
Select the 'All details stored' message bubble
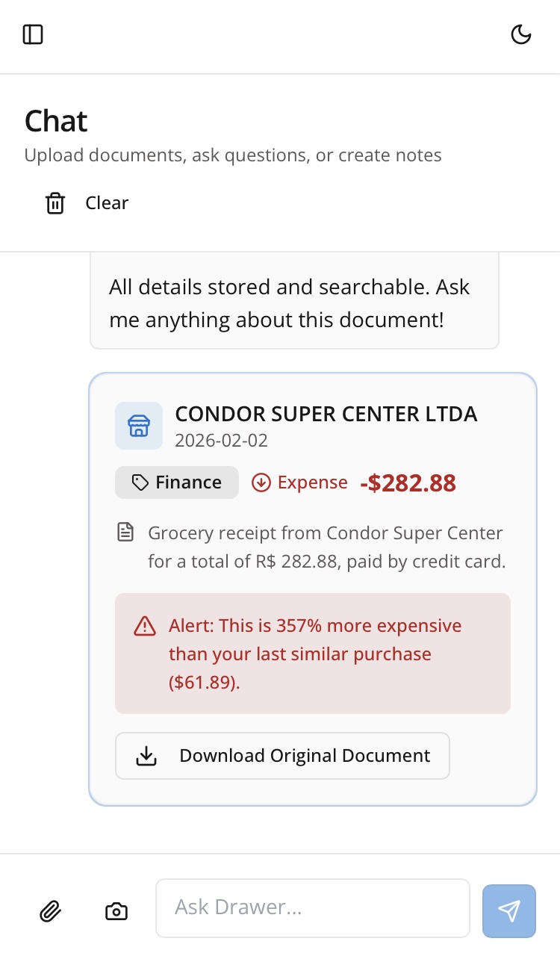pyautogui.click(x=294, y=302)
